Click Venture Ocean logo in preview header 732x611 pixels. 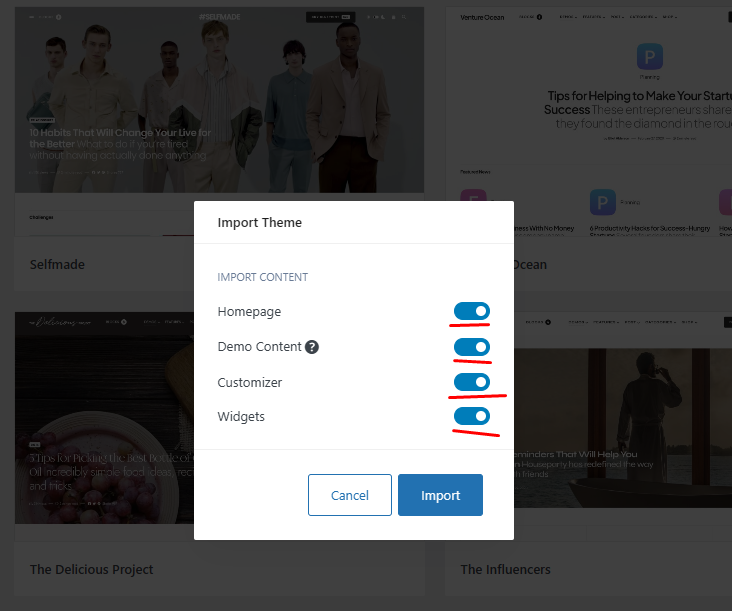click(482, 17)
